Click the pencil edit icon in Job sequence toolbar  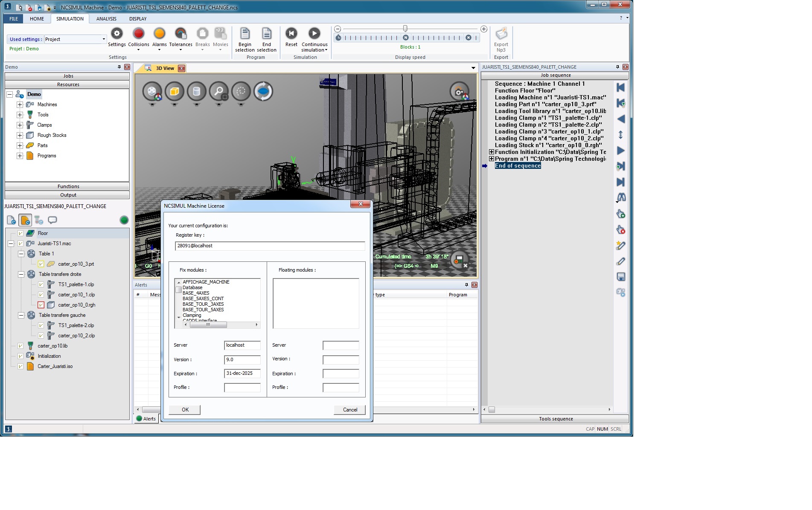[621, 261]
